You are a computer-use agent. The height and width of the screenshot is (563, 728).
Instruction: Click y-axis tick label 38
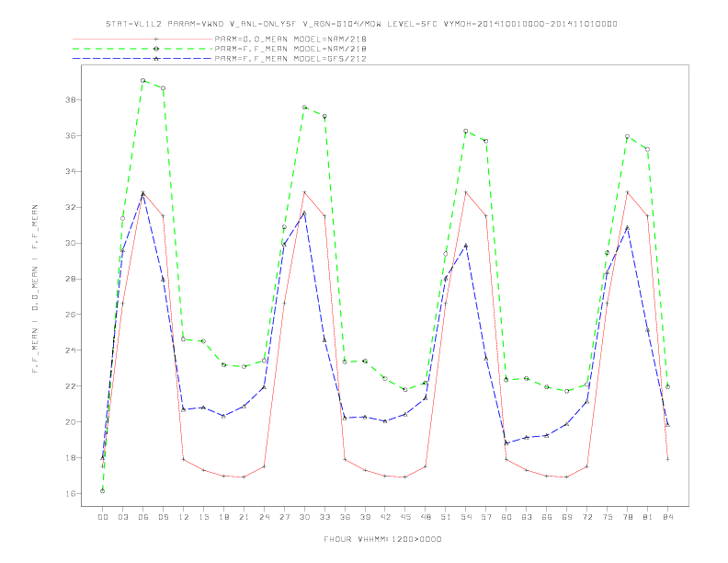coord(71,100)
